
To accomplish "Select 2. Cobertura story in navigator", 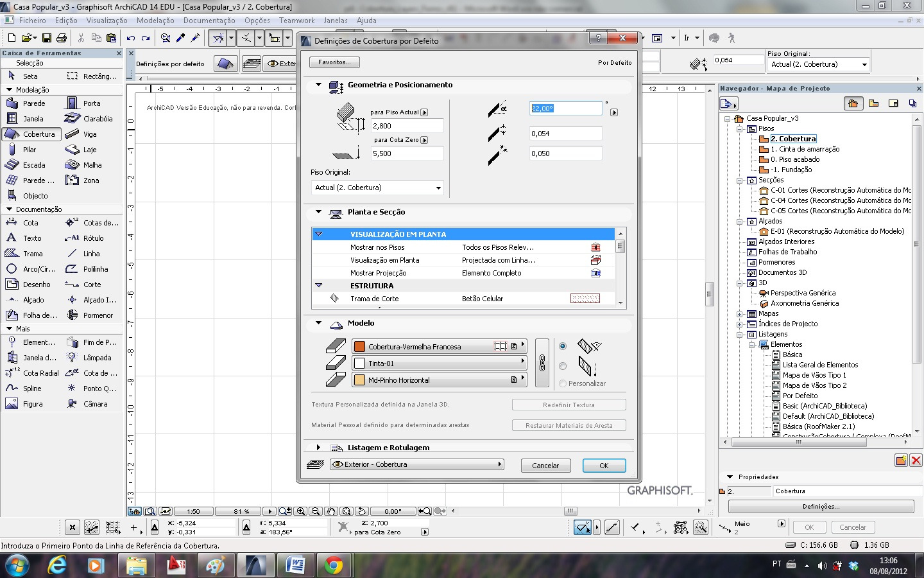I will tap(793, 139).
